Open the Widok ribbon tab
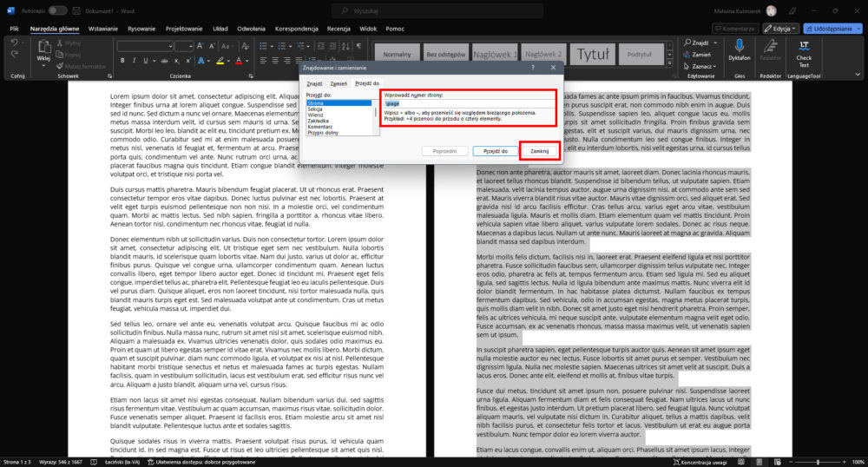 (368, 29)
